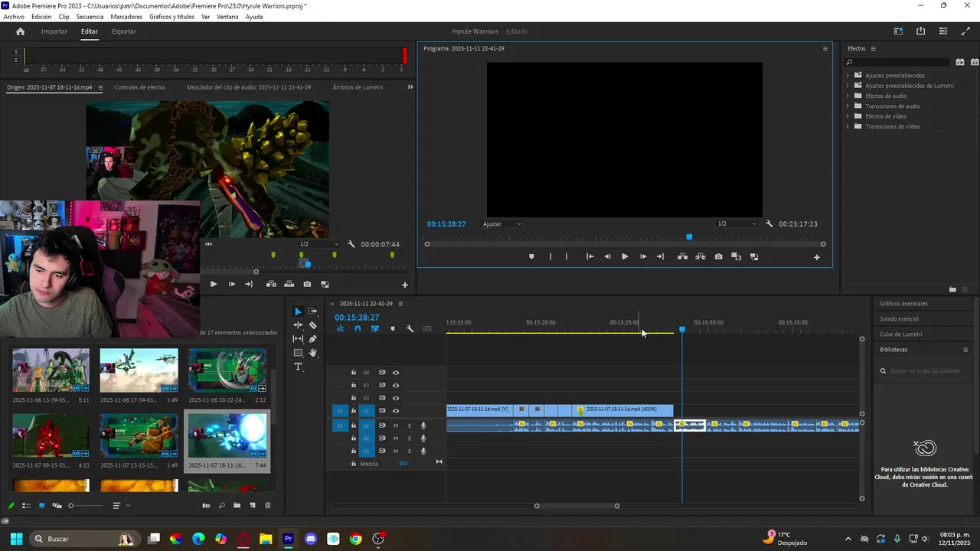Viewport: 980px width, 551px height.
Task: Click Export Frame camera in Program monitor
Action: pos(718,257)
